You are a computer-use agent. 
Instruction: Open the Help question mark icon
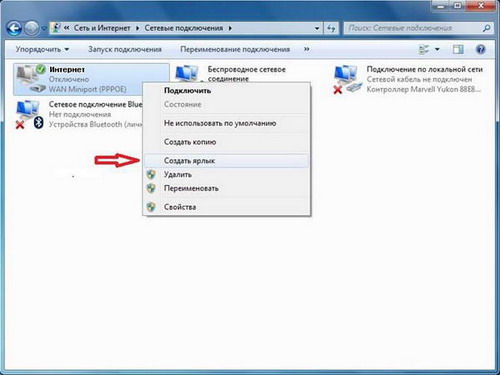(480, 50)
